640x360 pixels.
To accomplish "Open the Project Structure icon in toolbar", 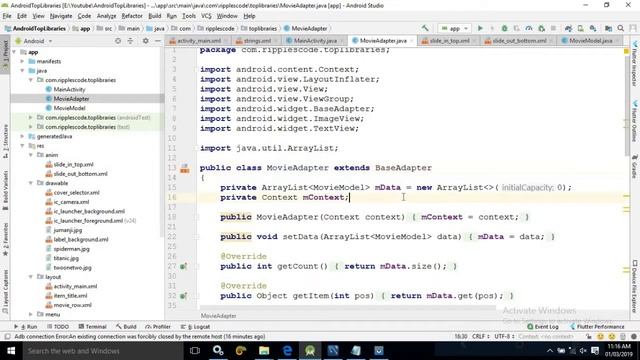I will 608,28.
